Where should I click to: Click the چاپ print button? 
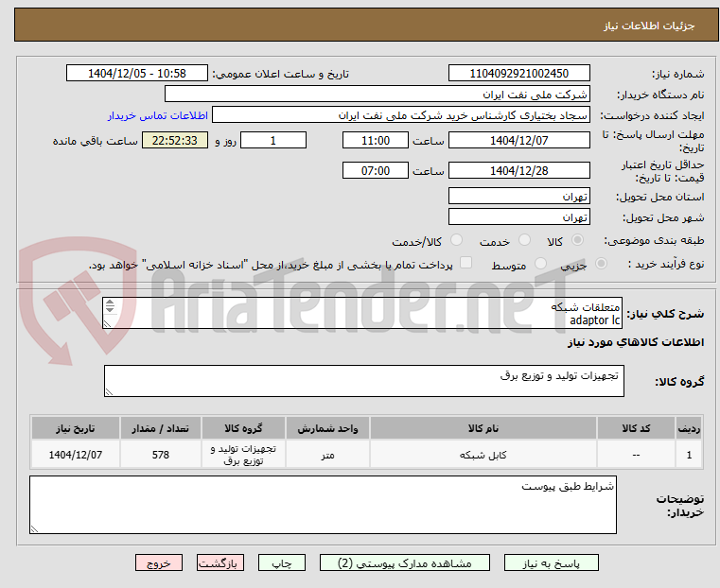[282, 562]
